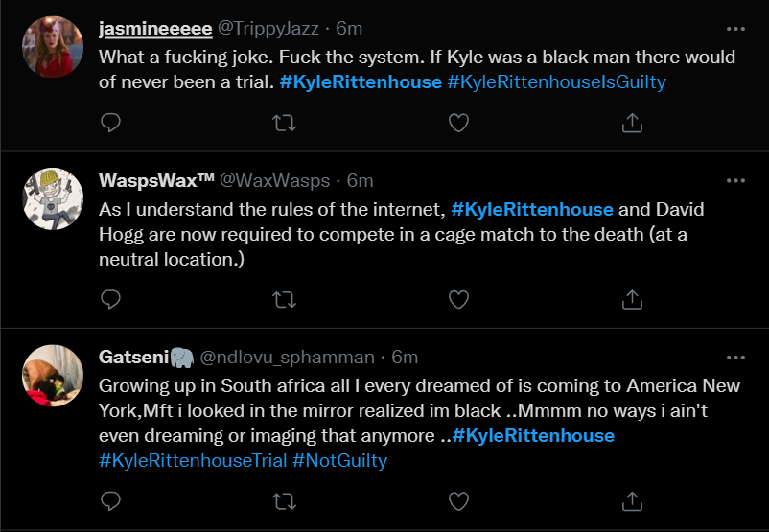Reply to jasmineeeee's tweet
This screenshot has width=769, height=532.
point(110,123)
